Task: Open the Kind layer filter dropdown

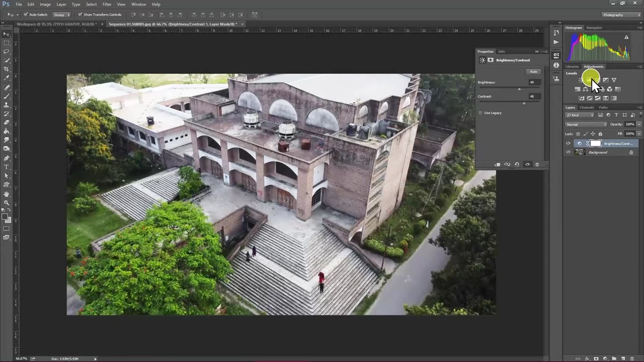Action: [x=580, y=115]
